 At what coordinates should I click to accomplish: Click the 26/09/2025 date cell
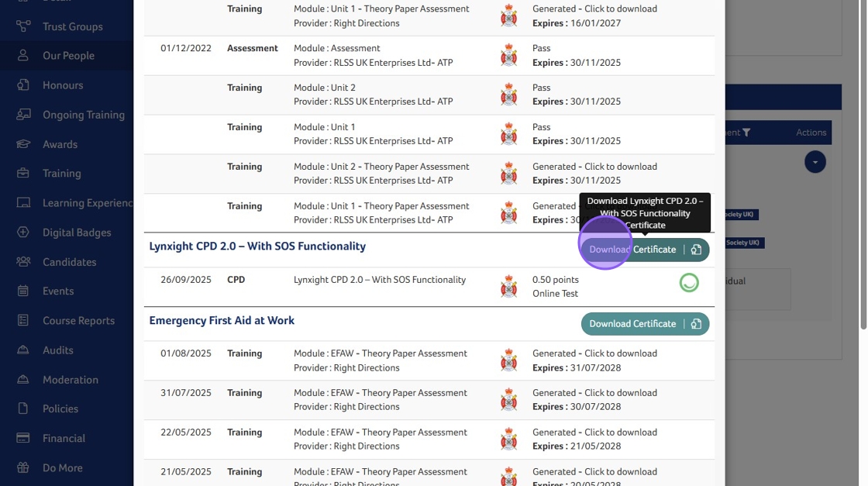point(186,280)
